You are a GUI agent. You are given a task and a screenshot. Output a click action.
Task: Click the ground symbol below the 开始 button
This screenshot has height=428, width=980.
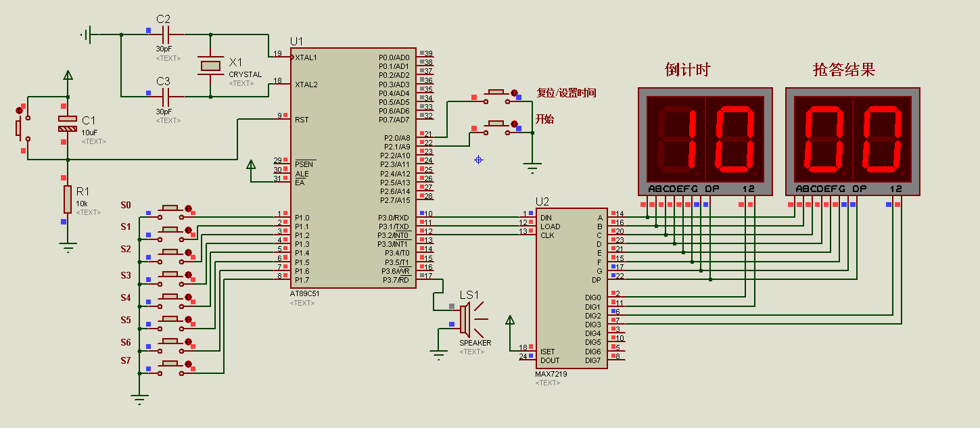coord(532,169)
